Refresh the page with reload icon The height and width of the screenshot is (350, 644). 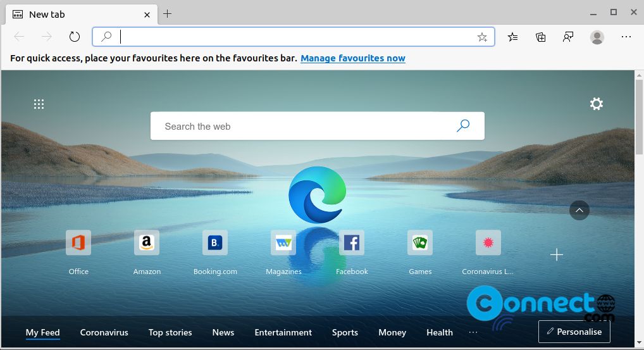coord(75,37)
